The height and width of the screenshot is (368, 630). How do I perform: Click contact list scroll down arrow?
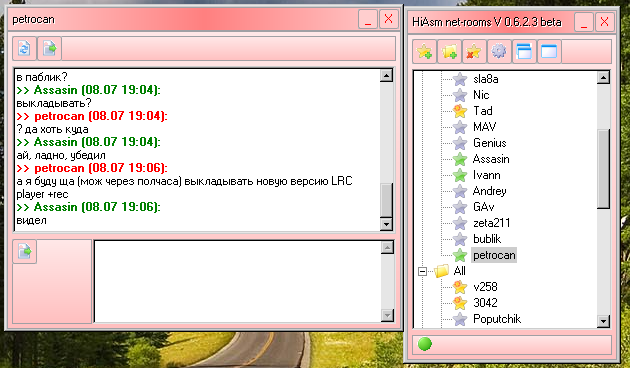point(603,321)
